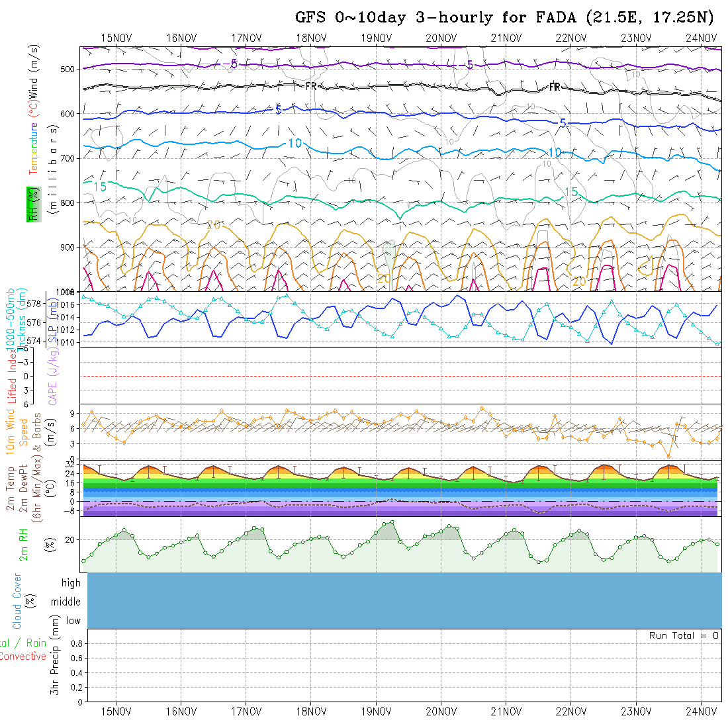Viewport: 728px width, 728px height.
Task: Select the "middle" cloud cover row label
Action: 66,602
